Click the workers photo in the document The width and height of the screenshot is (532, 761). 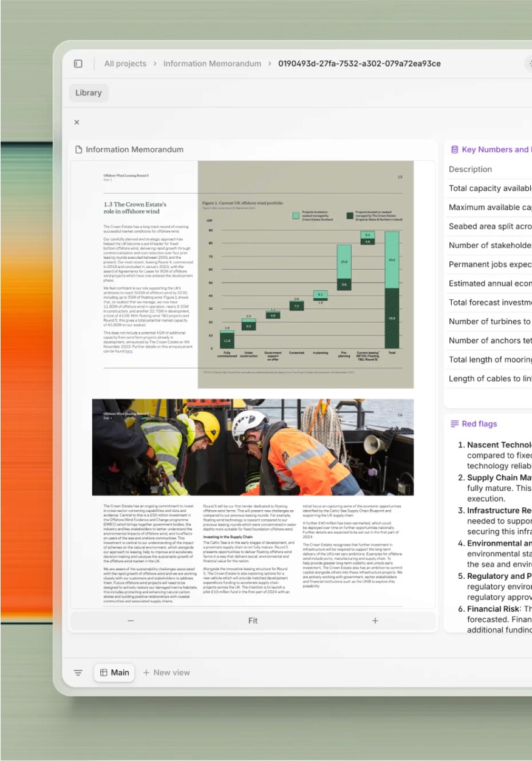(253, 447)
